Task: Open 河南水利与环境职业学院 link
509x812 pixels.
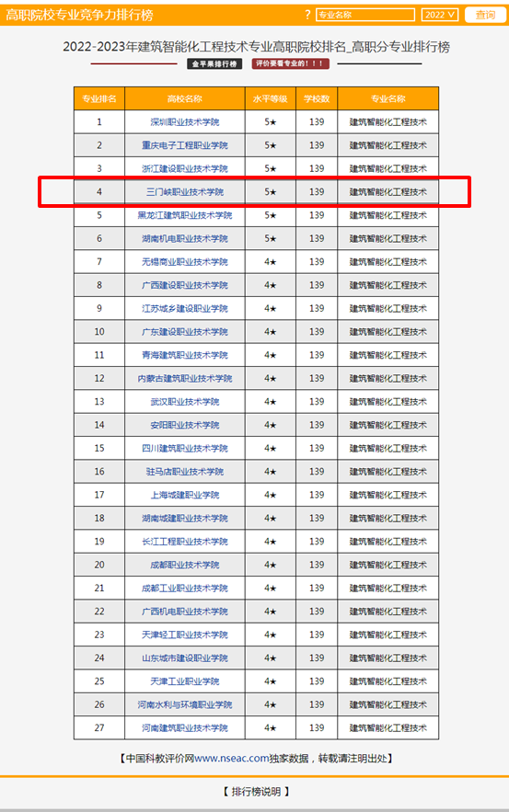Action: coord(184,704)
